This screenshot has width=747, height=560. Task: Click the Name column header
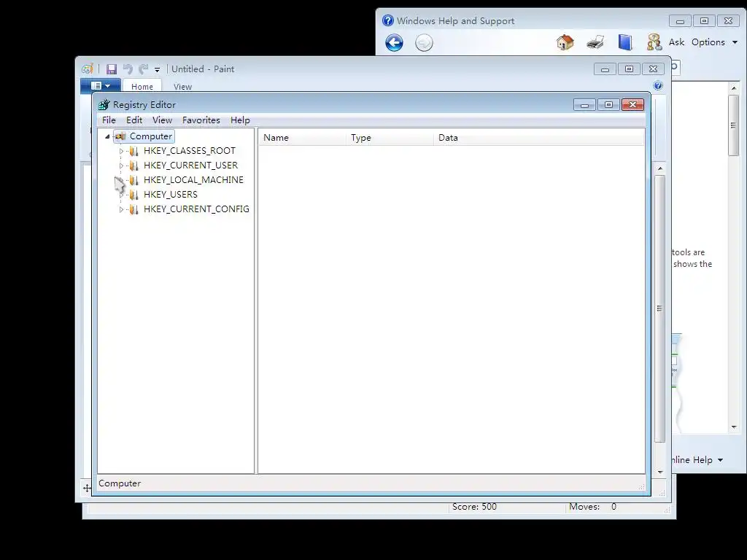pos(303,138)
